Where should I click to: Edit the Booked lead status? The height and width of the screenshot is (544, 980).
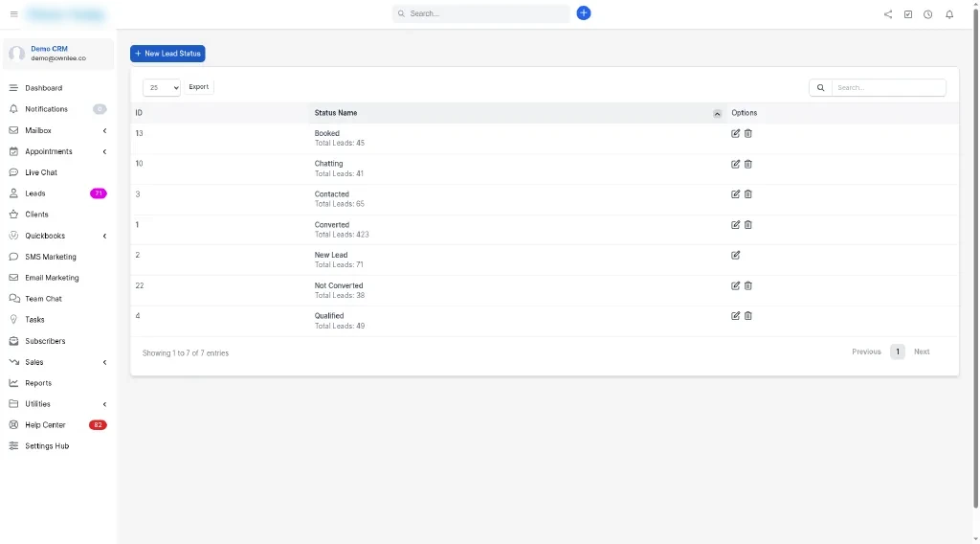(x=735, y=133)
